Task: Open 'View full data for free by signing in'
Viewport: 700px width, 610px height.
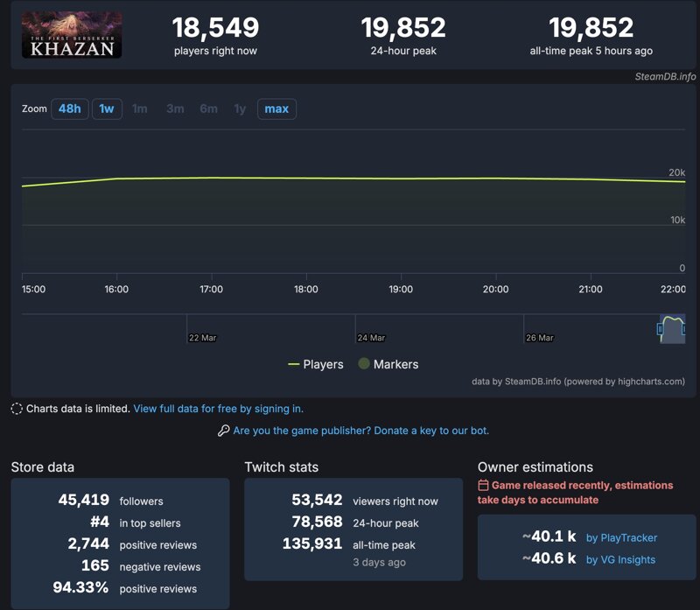Action: pos(218,409)
